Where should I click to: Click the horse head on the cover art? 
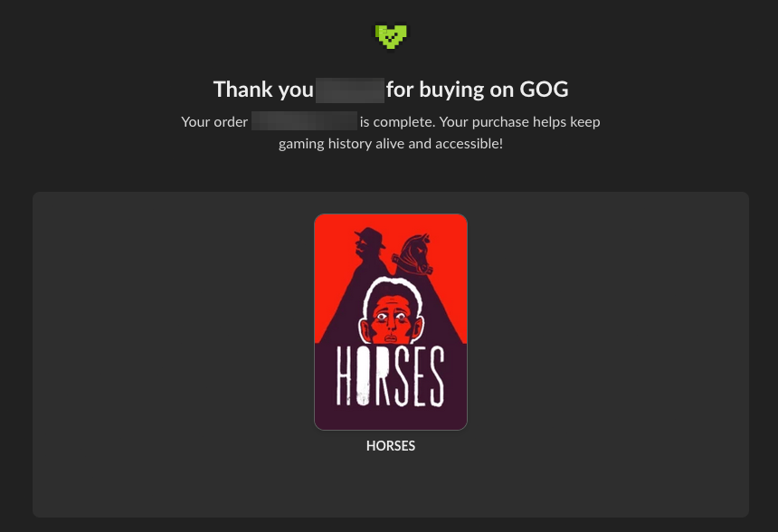[413, 254]
